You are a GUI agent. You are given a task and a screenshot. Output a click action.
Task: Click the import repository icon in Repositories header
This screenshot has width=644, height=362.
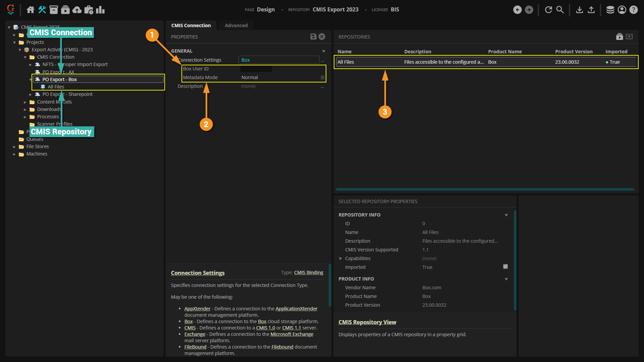[629, 37]
